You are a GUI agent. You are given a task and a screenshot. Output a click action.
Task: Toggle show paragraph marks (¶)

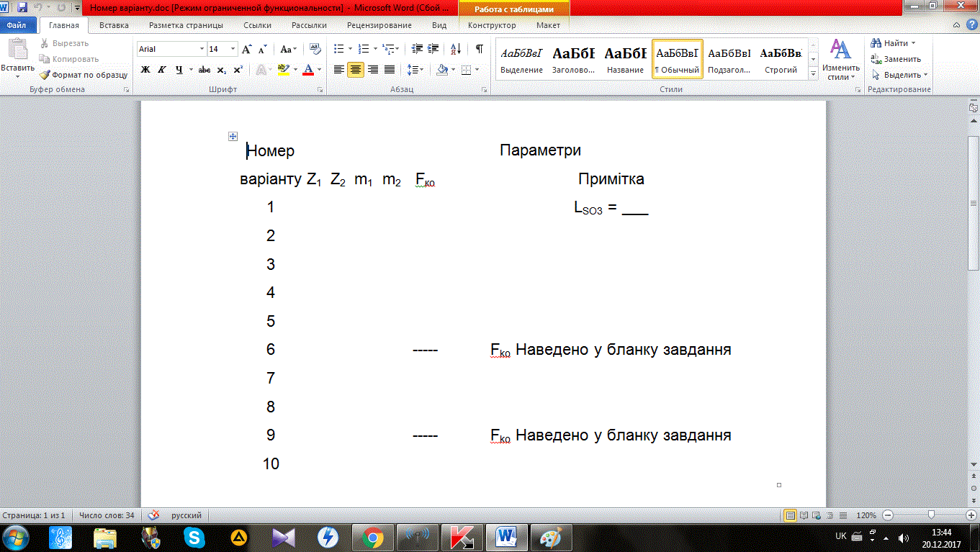(479, 49)
